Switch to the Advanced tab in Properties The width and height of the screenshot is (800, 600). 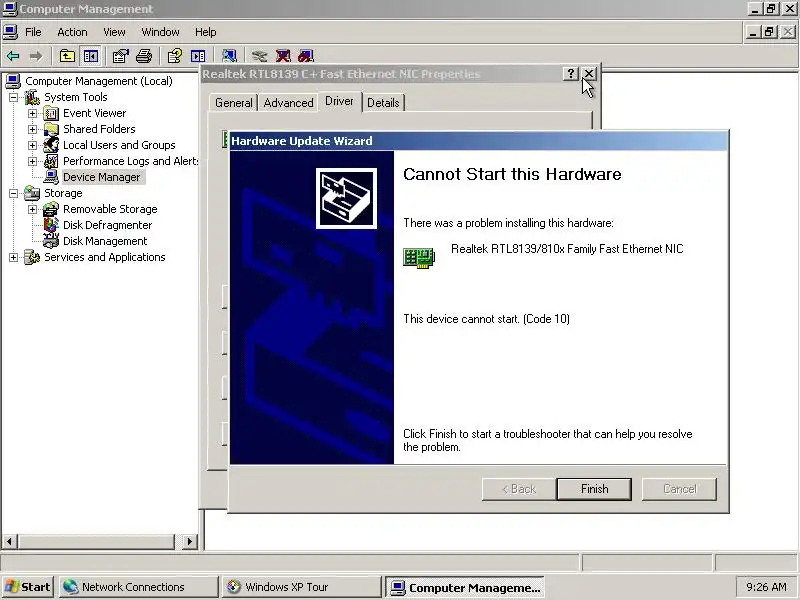288,103
